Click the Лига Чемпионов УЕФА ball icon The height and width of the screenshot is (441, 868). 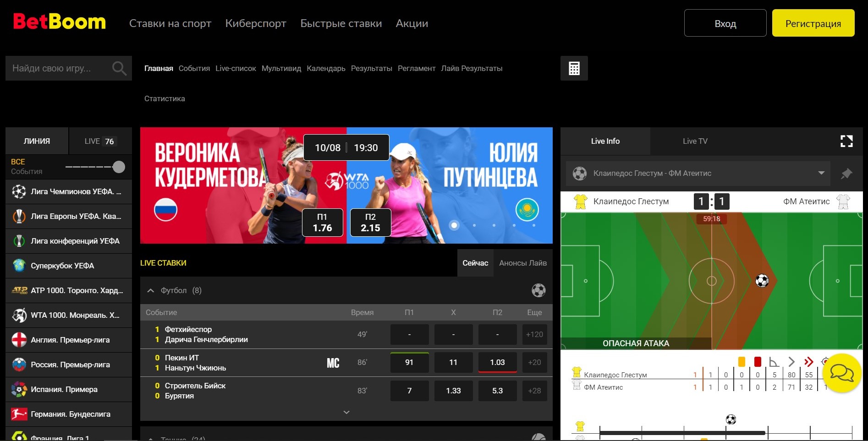coord(19,191)
